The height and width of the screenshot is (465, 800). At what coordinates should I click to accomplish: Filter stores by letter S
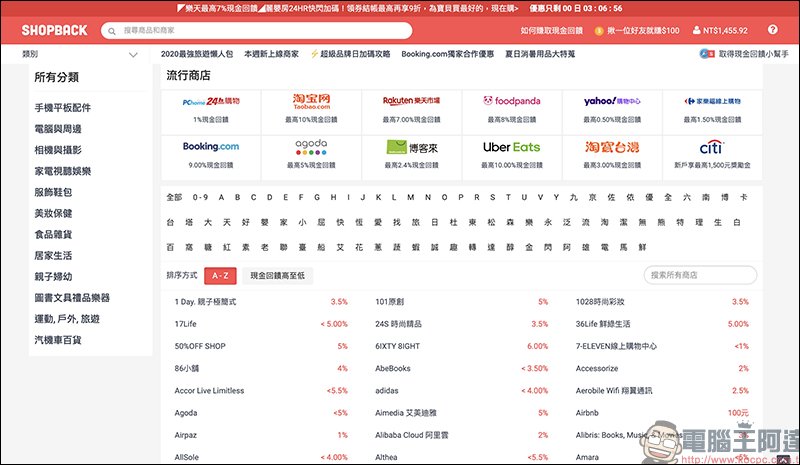[x=492, y=197]
